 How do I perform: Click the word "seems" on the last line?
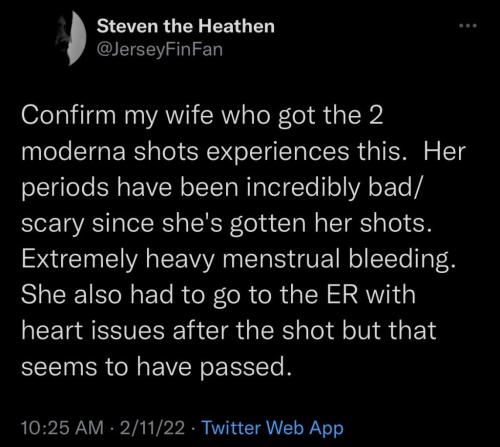tap(59, 368)
